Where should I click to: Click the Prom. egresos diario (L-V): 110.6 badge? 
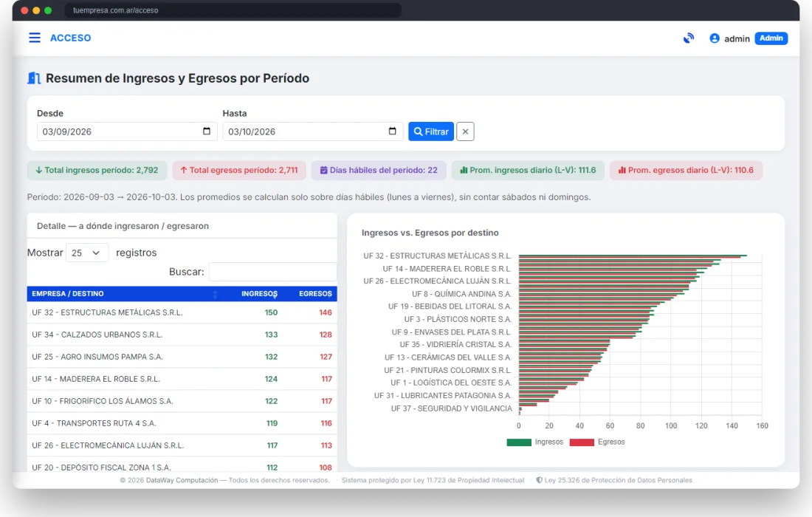687,170
